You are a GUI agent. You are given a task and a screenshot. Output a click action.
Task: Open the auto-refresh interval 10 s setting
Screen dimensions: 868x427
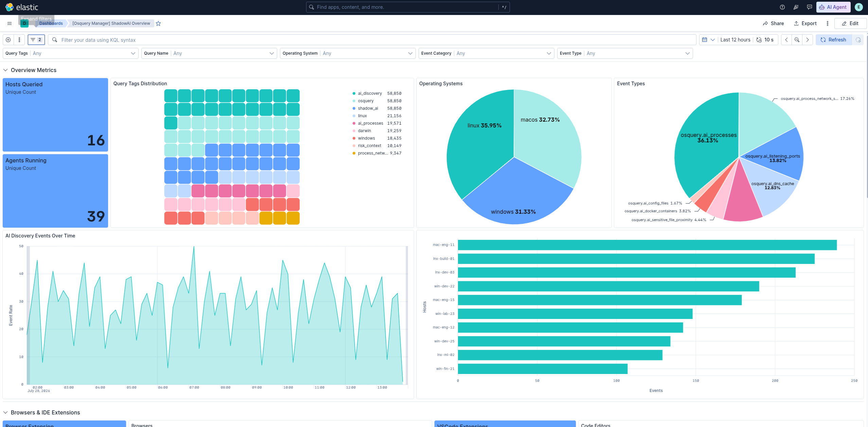tap(766, 40)
